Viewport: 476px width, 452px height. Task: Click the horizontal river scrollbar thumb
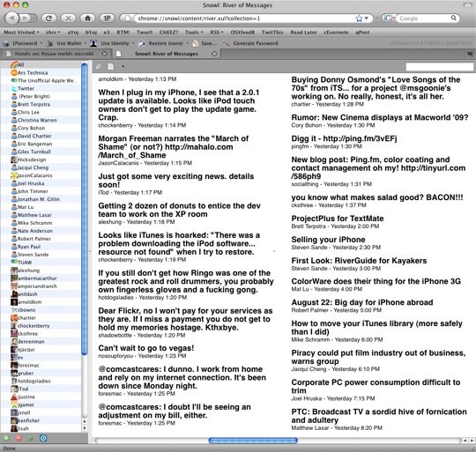(253, 441)
